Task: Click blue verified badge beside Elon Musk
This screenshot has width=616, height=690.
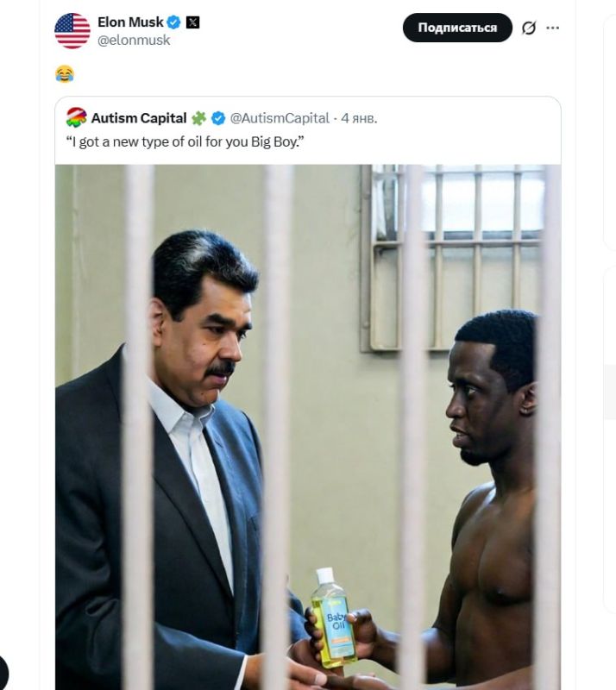Action: [x=174, y=22]
